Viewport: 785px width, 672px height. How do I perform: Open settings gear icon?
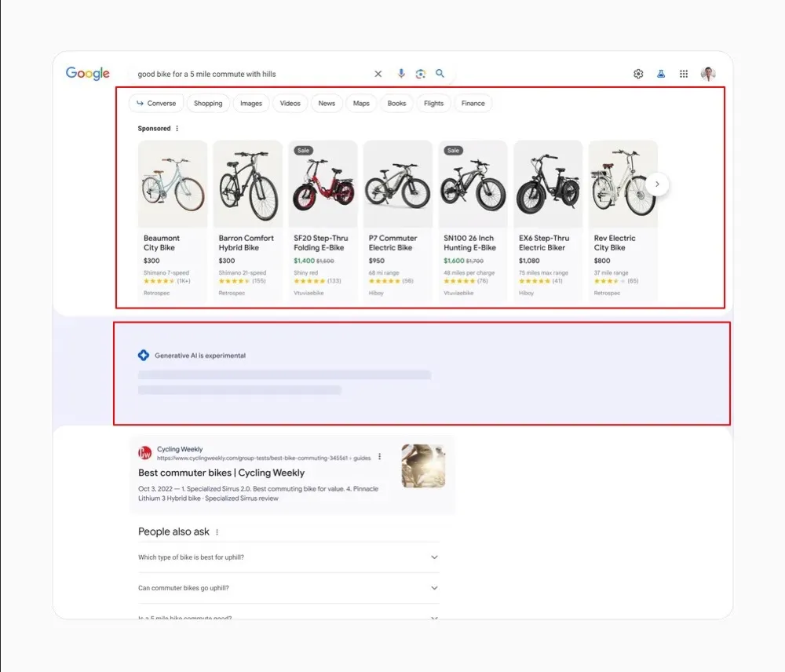click(x=638, y=74)
